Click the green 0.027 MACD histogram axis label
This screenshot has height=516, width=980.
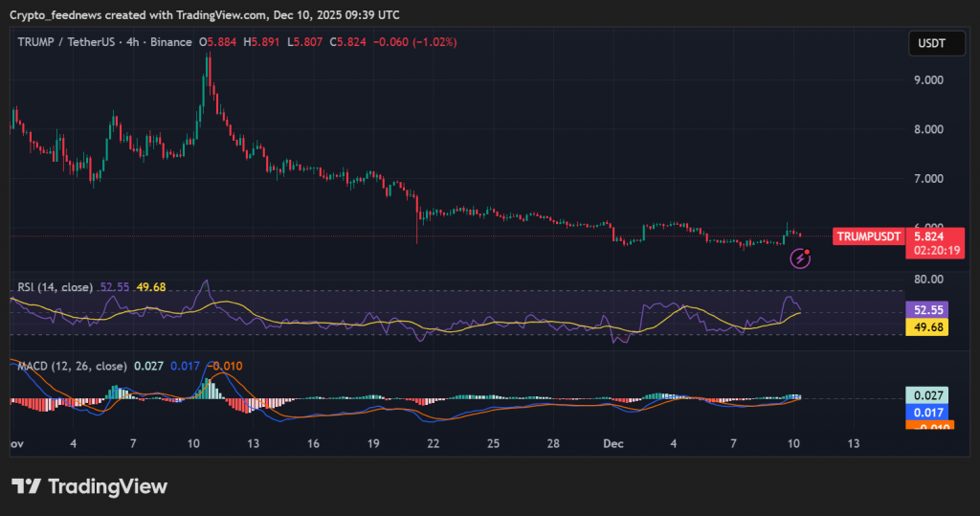pos(930,395)
